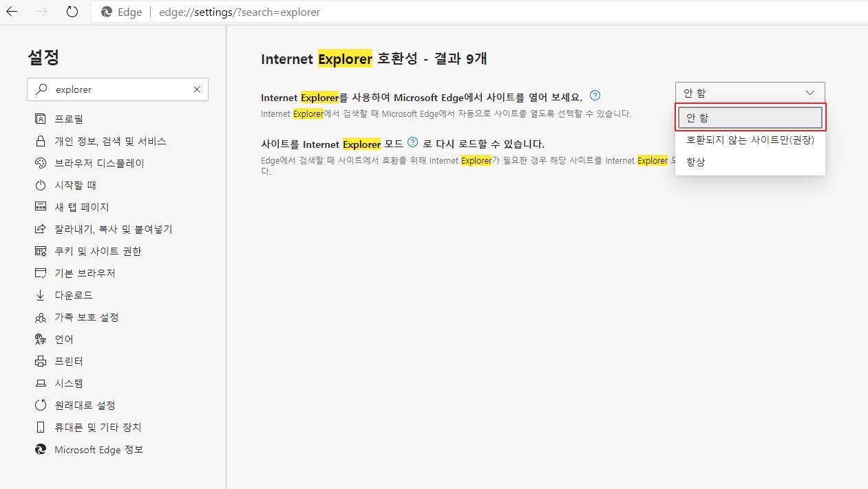Screen dimensions: 868x489
Task: Collapse the 안 함 dropdown box
Action: pos(750,93)
